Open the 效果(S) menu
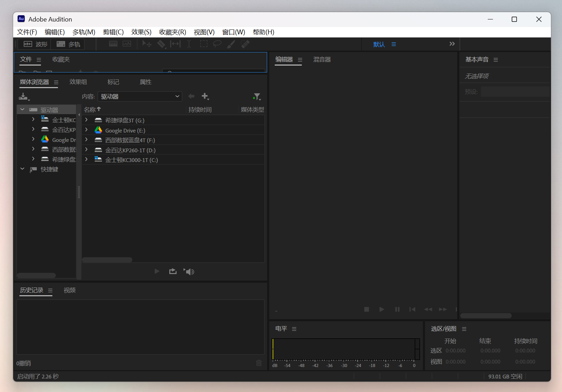Screen dimensions: 562x392 (142, 32)
